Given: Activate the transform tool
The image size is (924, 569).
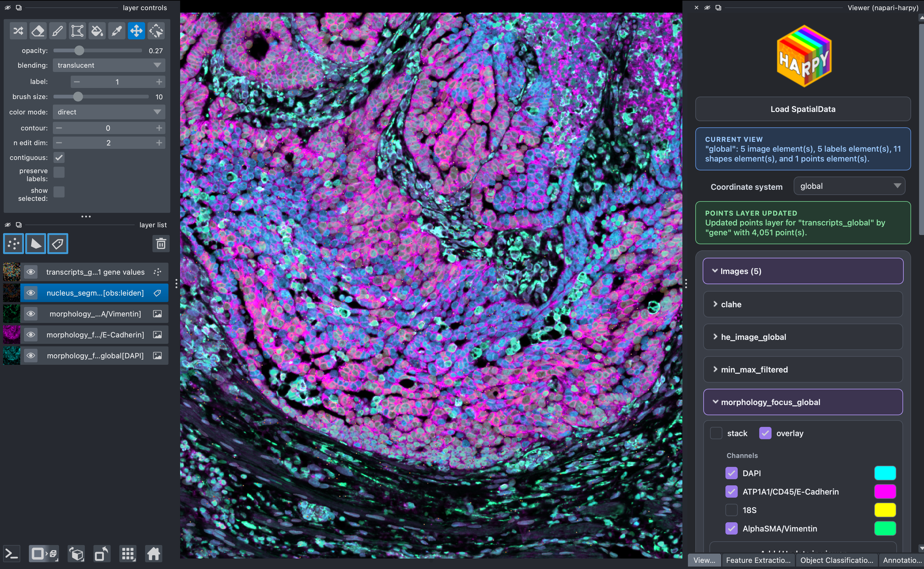Looking at the screenshot, I should tap(156, 31).
